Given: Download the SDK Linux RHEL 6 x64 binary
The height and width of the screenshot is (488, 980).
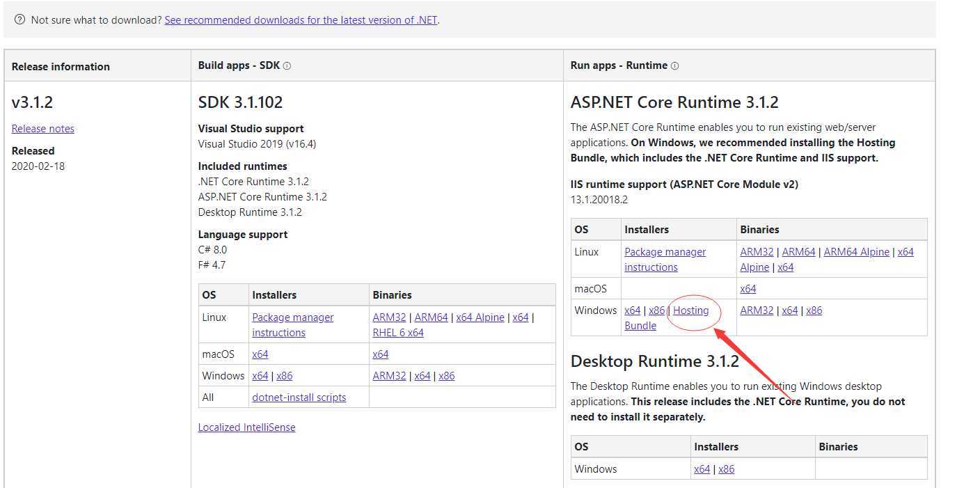Looking at the screenshot, I should click(x=398, y=333).
